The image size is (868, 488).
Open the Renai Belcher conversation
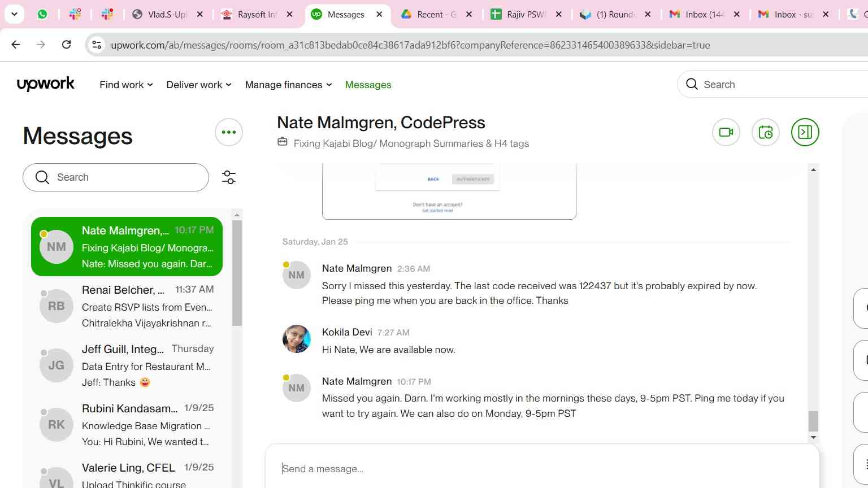(127, 306)
